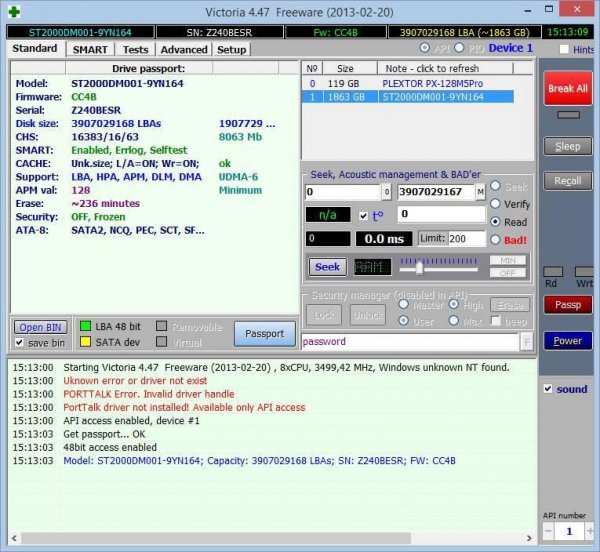Decrease API number with minus button
The height and width of the screenshot is (552, 600).
point(548,531)
